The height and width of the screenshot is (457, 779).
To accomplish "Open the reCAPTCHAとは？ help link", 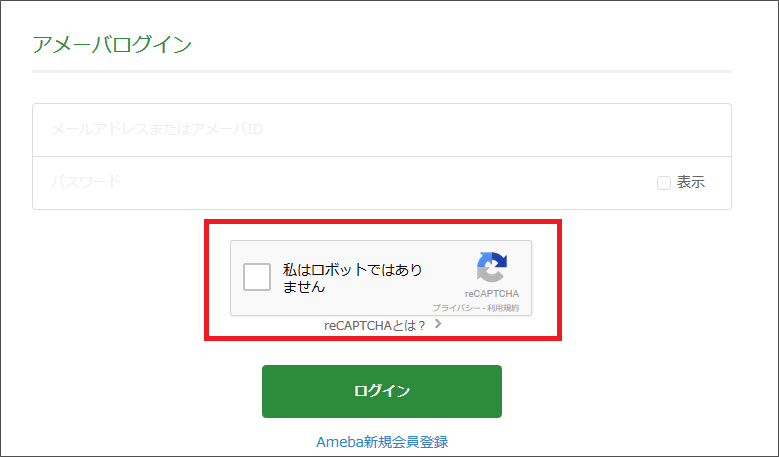I will (x=375, y=326).
